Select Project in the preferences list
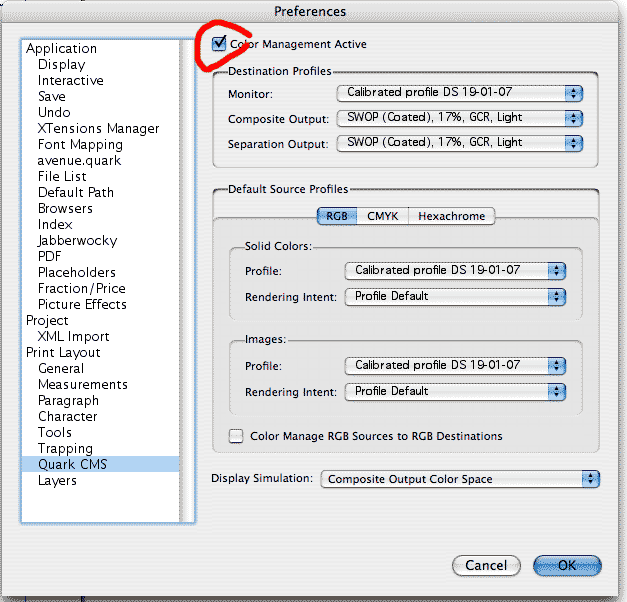This screenshot has width=627, height=602. tap(101, 320)
